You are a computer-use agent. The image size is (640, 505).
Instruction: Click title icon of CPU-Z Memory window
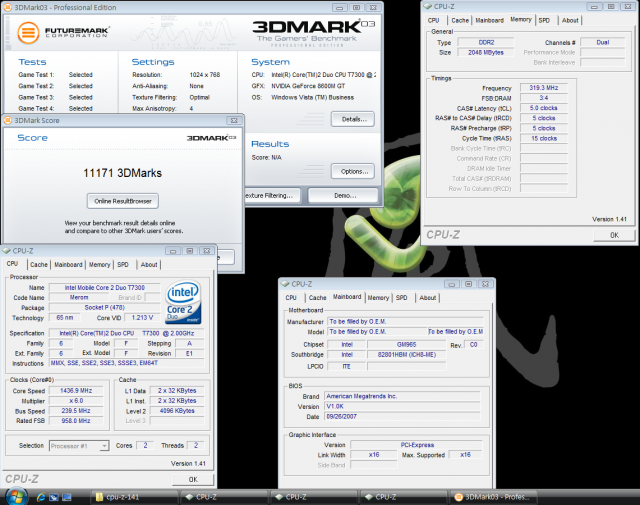428,7
